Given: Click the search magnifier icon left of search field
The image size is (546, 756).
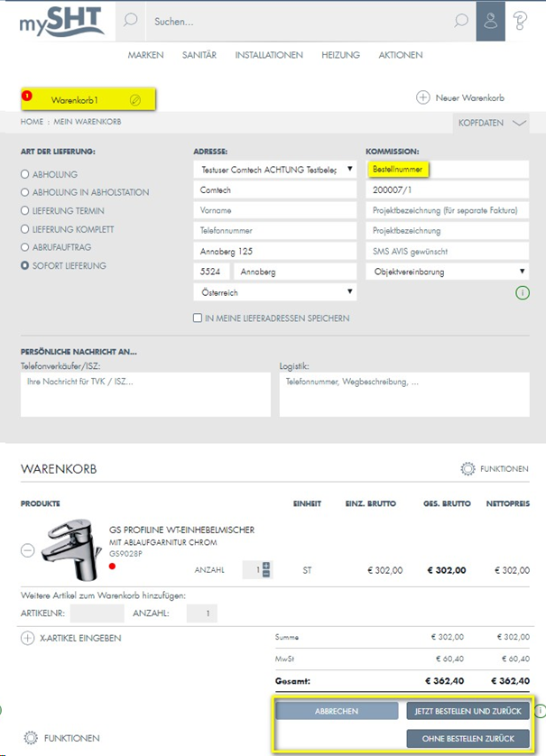Looking at the screenshot, I should coord(129,21).
